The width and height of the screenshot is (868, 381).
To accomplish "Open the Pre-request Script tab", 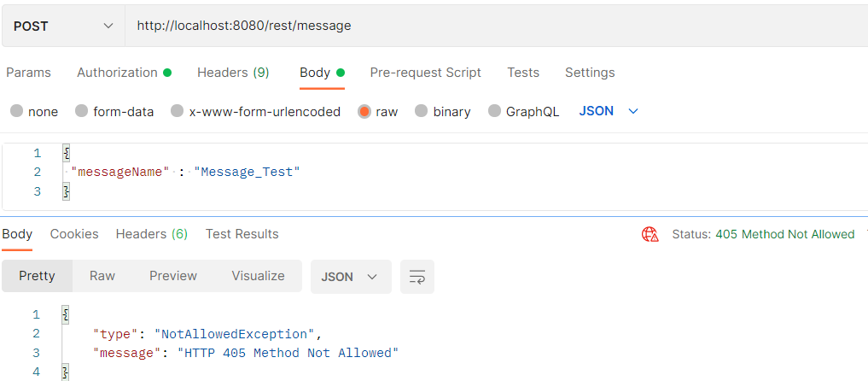I will click(x=425, y=73).
